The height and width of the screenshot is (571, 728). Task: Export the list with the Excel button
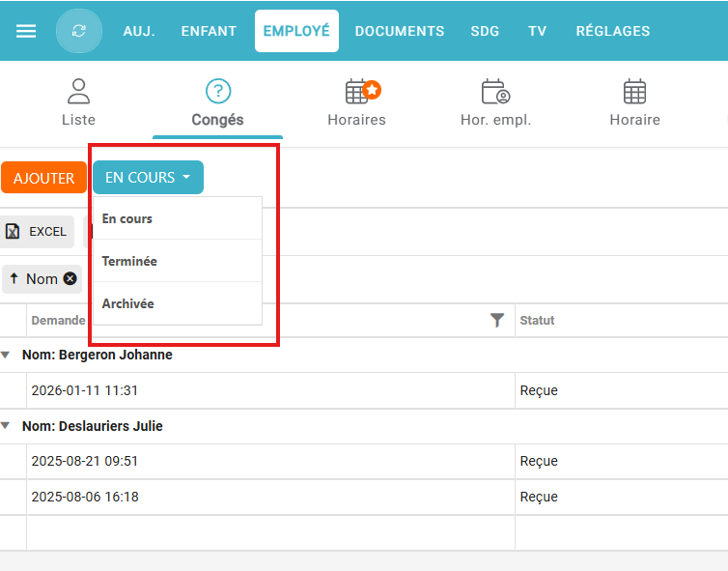click(37, 232)
